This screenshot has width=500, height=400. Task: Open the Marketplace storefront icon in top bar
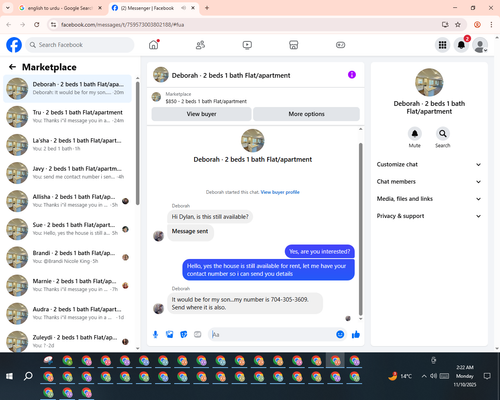point(294,45)
